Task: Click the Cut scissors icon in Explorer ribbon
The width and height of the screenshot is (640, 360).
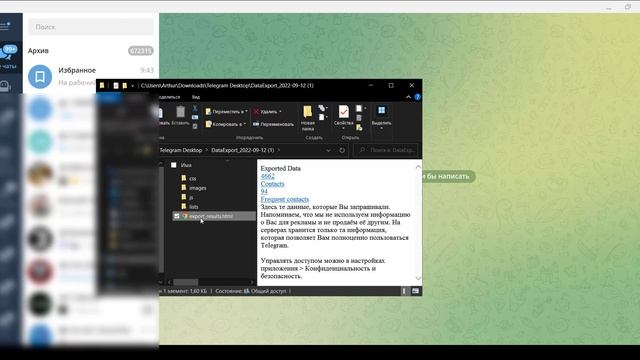Action: pyautogui.click(x=195, y=109)
